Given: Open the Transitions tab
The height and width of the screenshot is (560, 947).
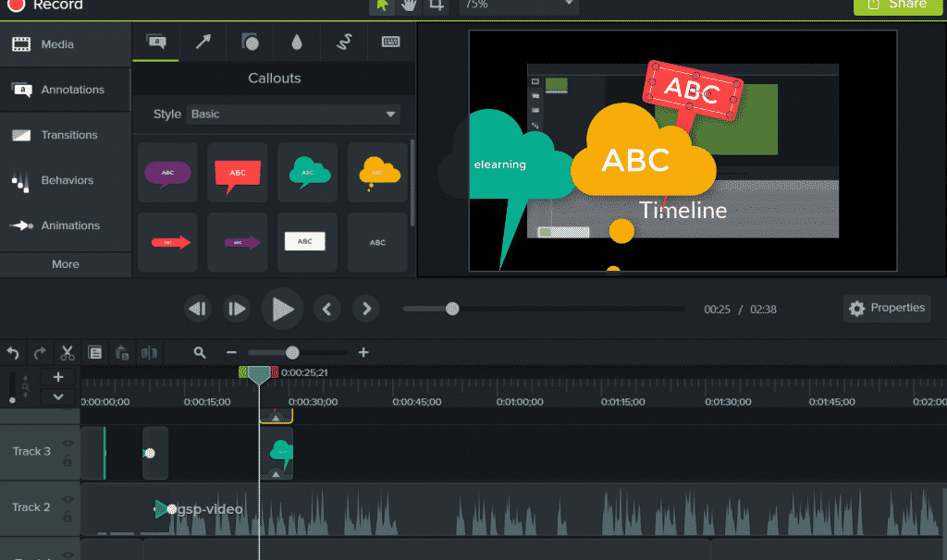Looking at the screenshot, I should [66, 135].
